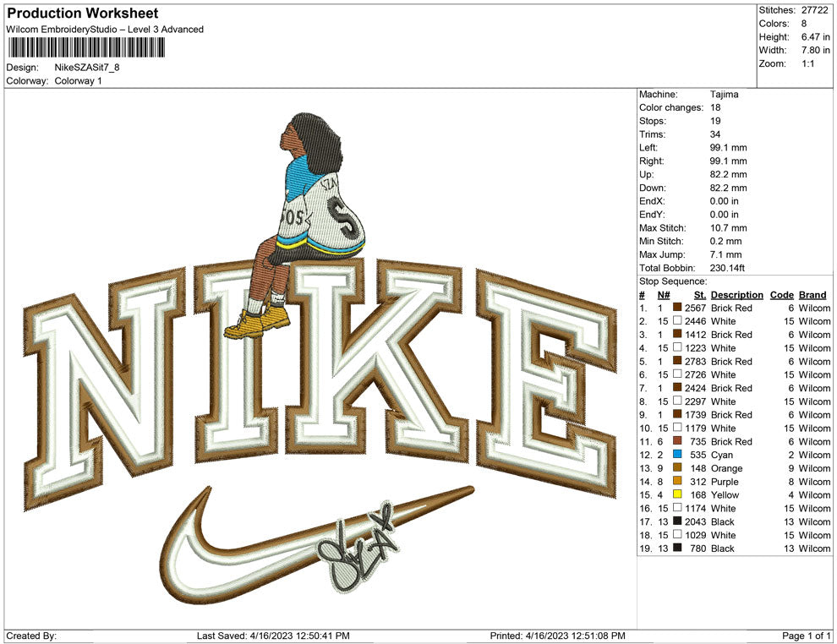Click the Orange swatch in row 13
The image size is (837, 644).
point(677,468)
